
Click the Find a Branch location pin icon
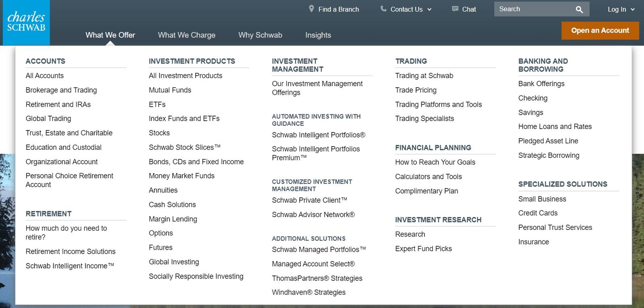pyautogui.click(x=311, y=8)
